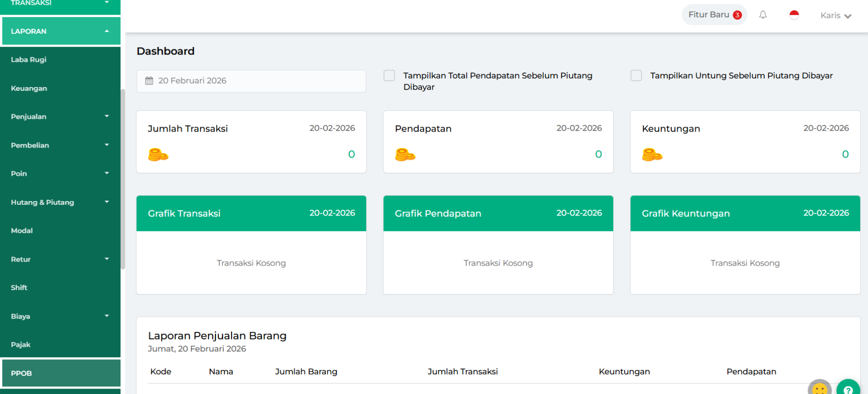868x394 pixels.
Task: Click the smiley face feedback icon
Action: (819, 389)
